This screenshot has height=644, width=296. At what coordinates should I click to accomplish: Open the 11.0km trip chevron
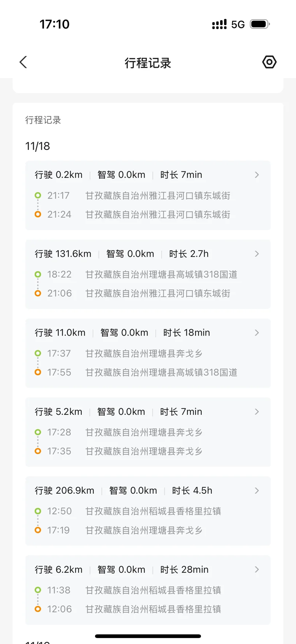(257, 333)
